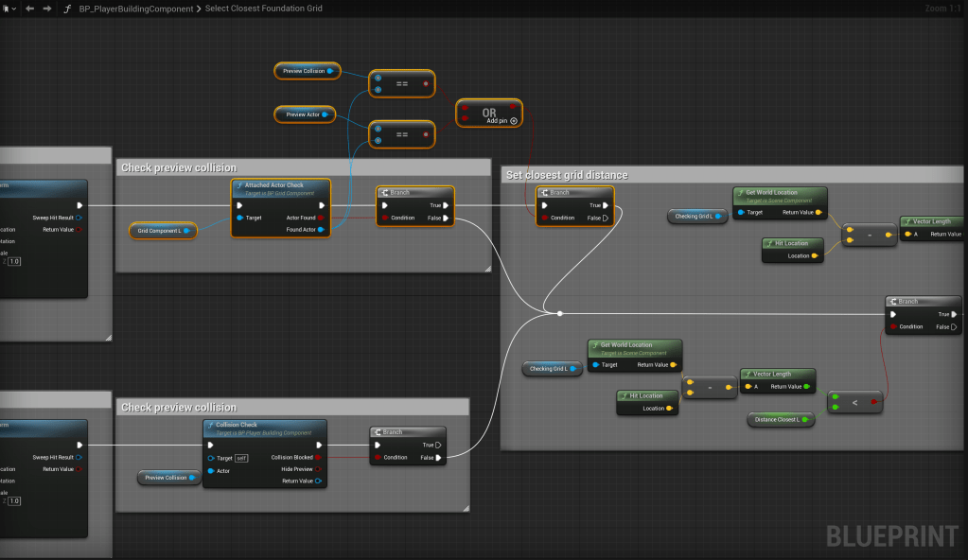The height and width of the screenshot is (560, 968).
Task: Click the Select Closest Foundation Grid breadcrumb
Action: pyautogui.click(x=263, y=9)
